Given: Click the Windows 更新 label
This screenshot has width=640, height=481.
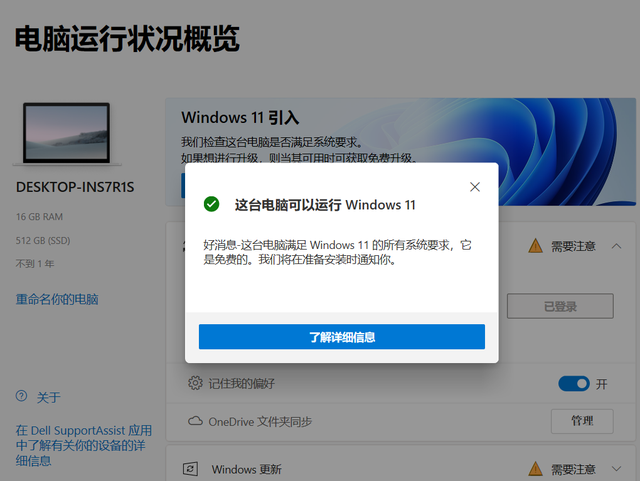Looking at the screenshot, I should tap(247, 470).
